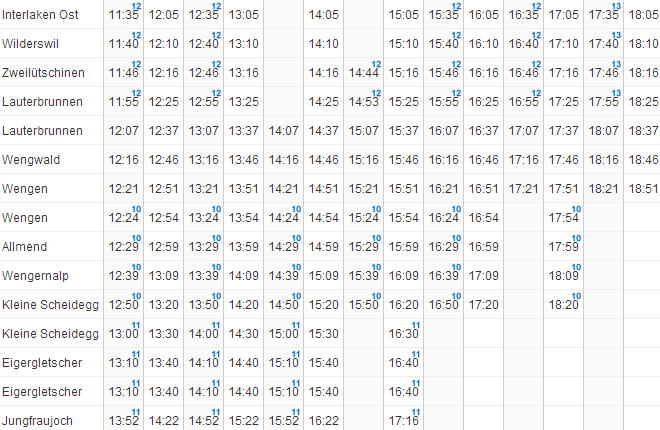The image size is (660, 430).
Task: Click the 11:35 Interlaken Ost departure
Action: (122, 16)
